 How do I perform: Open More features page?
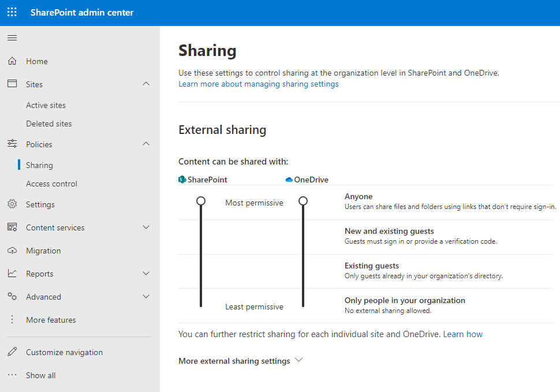(51, 320)
